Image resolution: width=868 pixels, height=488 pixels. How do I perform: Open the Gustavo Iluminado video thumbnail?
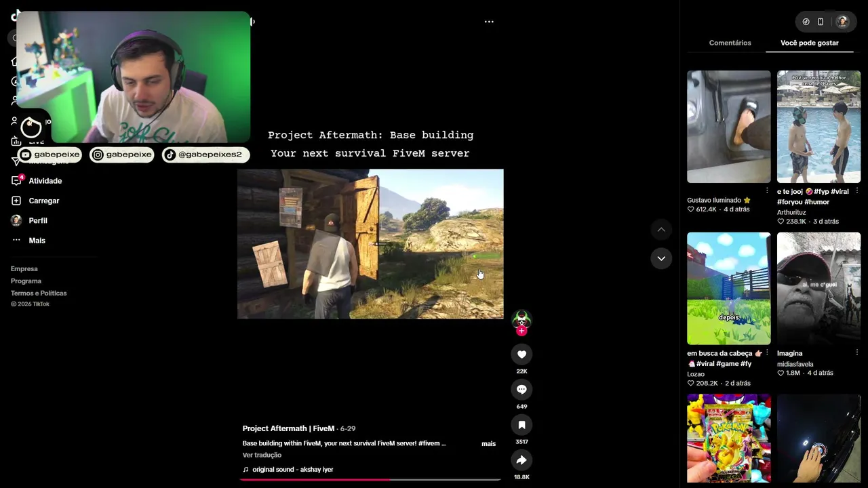point(729,127)
